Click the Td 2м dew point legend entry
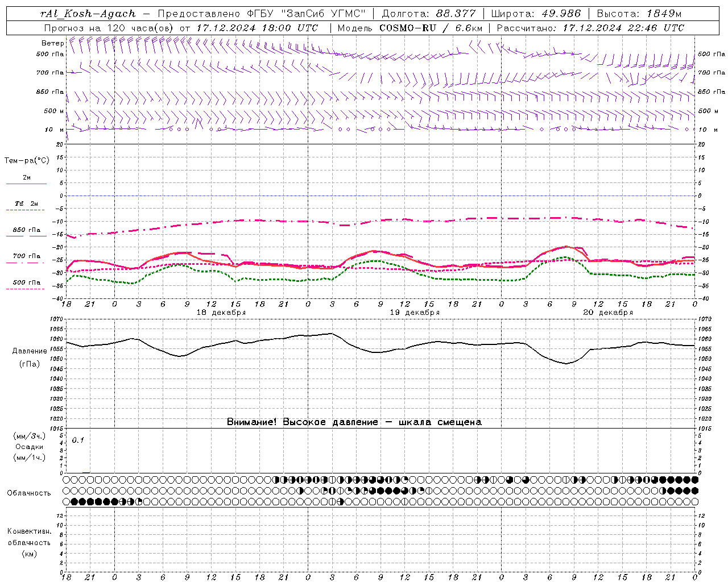This screenshot has width=728, height=582. point(26,203)
